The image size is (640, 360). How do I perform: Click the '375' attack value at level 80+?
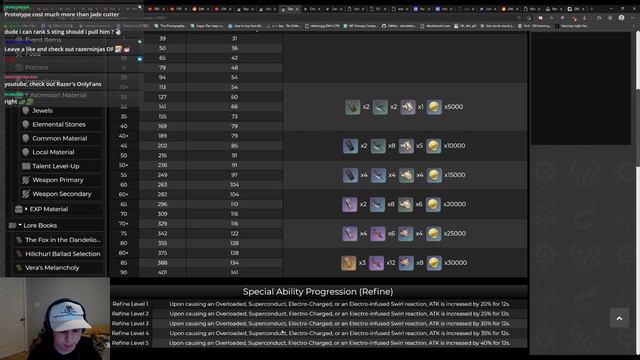162,253
